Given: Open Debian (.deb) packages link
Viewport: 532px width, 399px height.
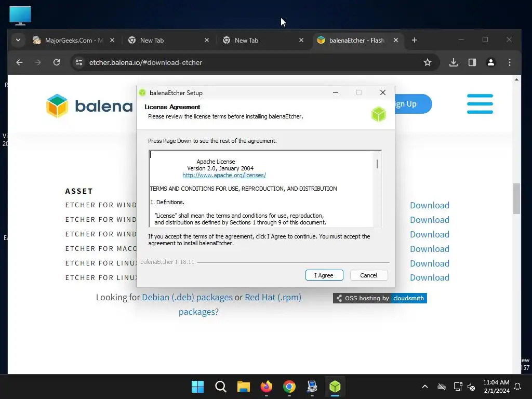Looking at the screenshot, I should [x=187, y=297].
